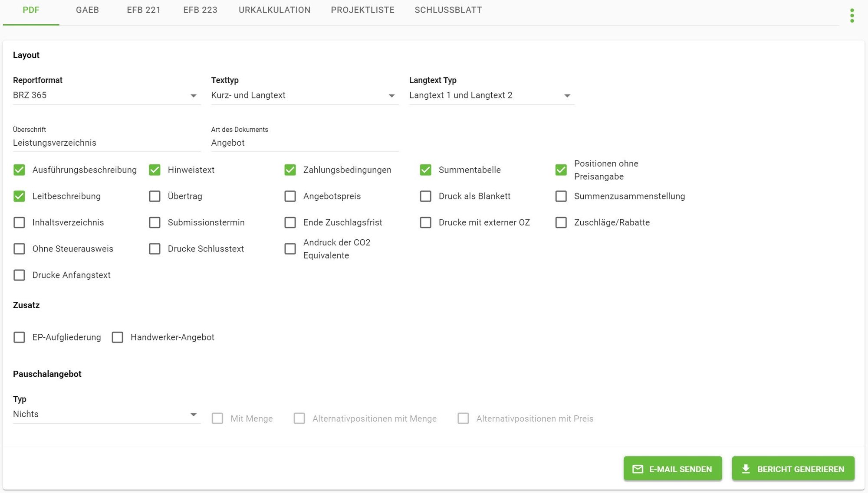
Task: Open the Urkalkulation tab
Action: click(x=274, y=10)
